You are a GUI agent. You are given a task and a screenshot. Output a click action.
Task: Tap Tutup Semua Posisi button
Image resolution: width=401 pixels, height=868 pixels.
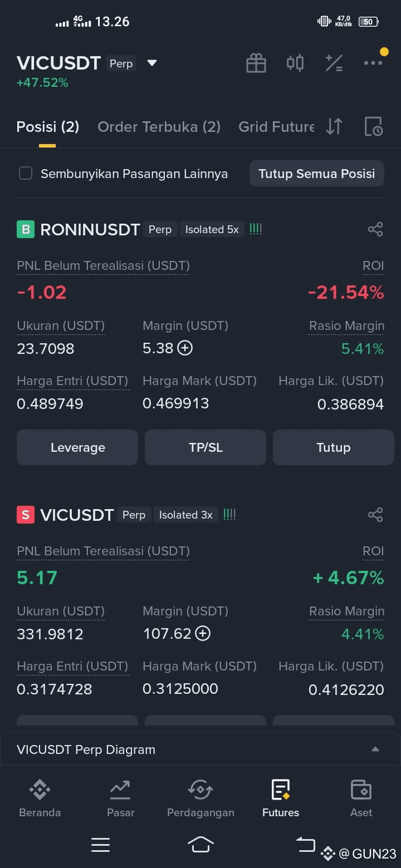tap(317, 174)
